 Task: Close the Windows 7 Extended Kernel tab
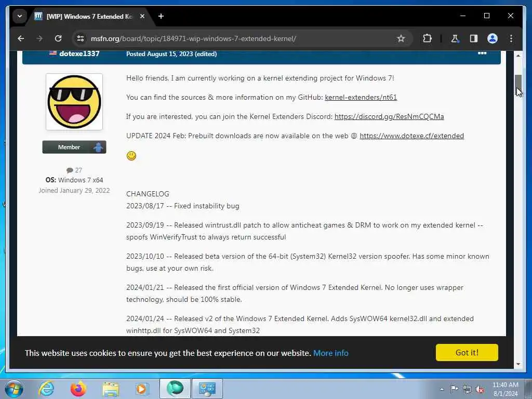(142, 16)
